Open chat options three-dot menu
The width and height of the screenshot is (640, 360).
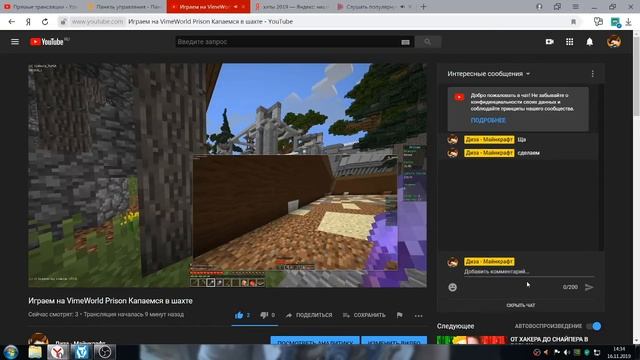pyautogui.click(x=592, y=74)
